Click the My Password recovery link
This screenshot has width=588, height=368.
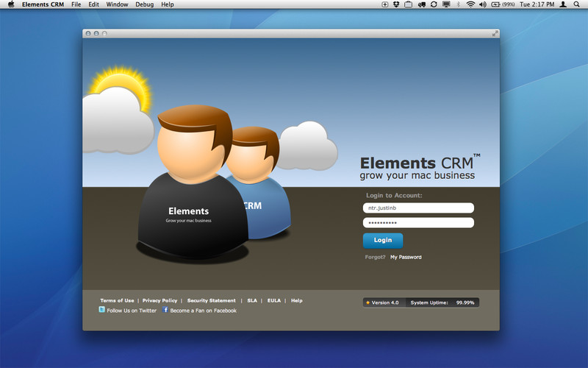pos(406,257)
